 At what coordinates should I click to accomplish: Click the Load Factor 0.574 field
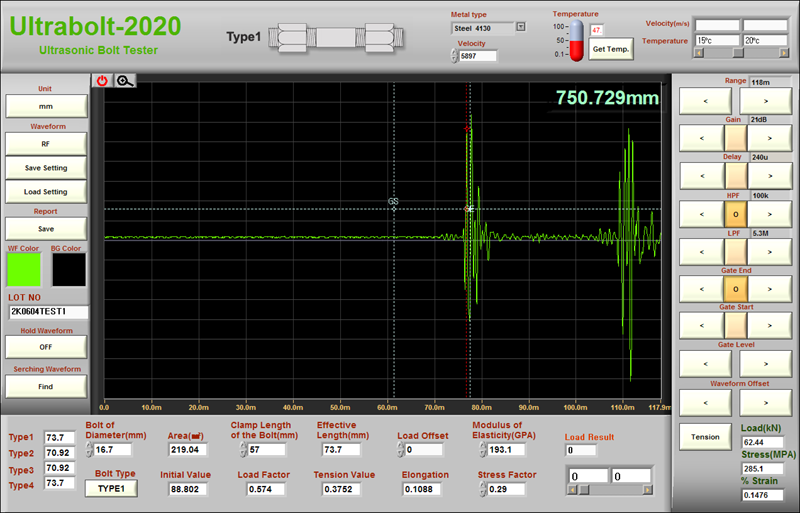pos(265,489)
